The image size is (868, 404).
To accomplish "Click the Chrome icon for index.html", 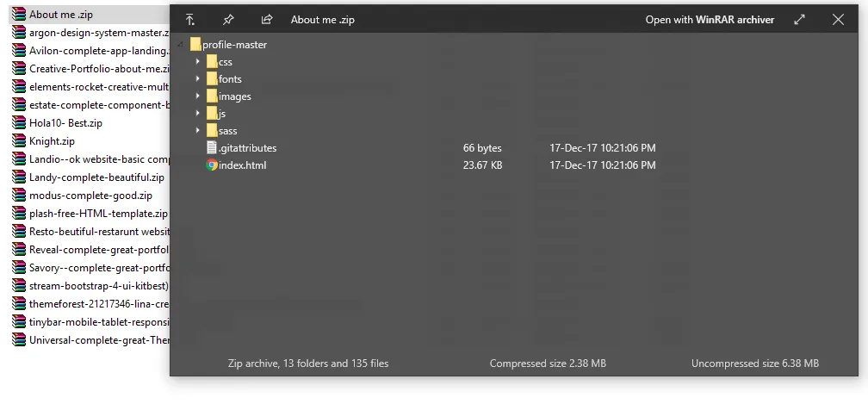I will point(212,165).
